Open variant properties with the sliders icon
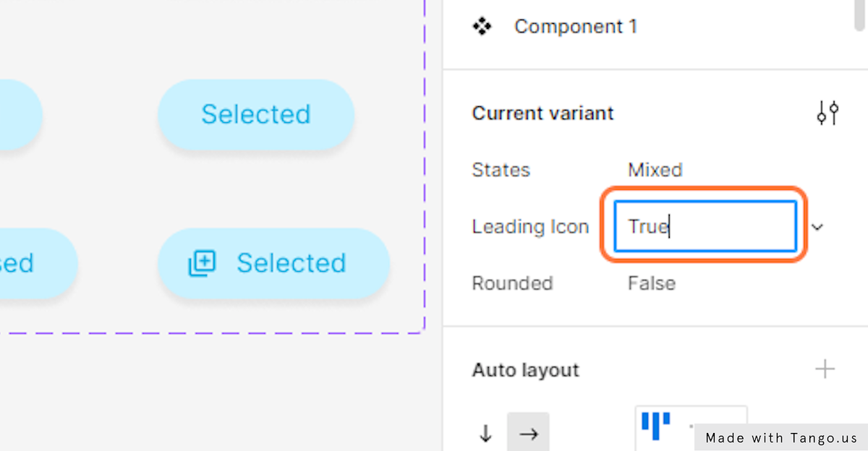The width and height of the screenshot is (868, 451). (827, 113)
